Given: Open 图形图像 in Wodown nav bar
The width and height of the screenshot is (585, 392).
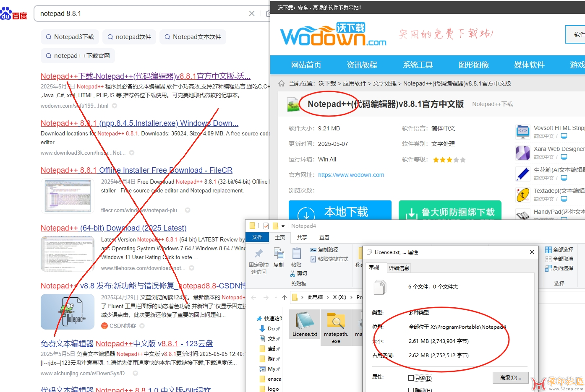Looking at the screenshot, I should (473, 65).
